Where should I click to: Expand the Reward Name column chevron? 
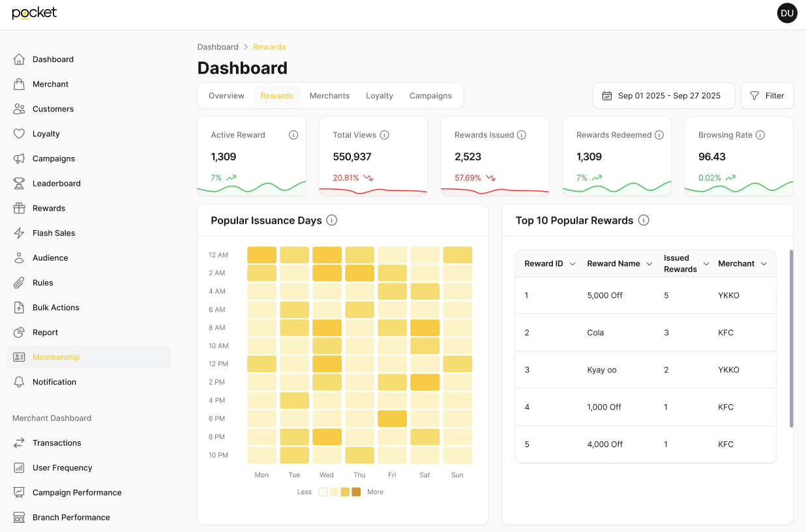click(649, 264)
